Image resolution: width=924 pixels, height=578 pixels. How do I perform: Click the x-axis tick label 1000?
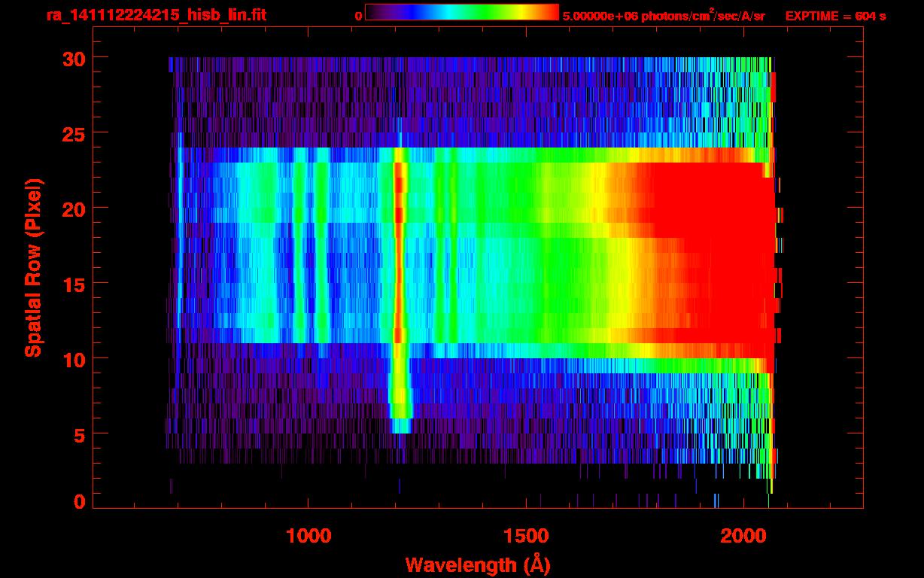pyautogui.click(x=309, y=536)
